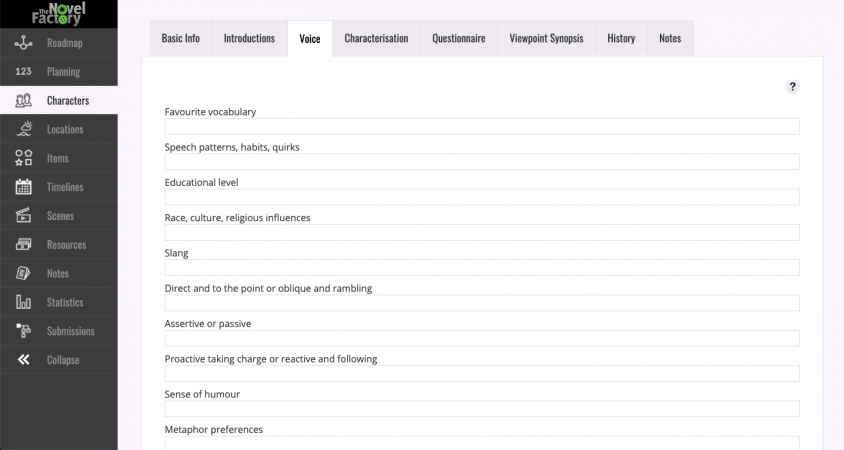This screenshot has width=844, height=450.
Task: Click the Statistics bar chart icon
Action: point(23,302)
